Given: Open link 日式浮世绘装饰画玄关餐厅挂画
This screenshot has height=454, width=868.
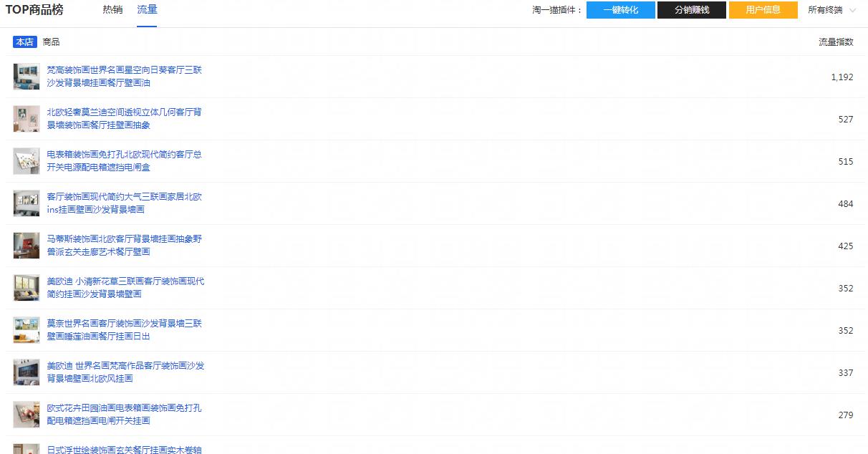Looking at the screenshot, I should pos(125,450).
